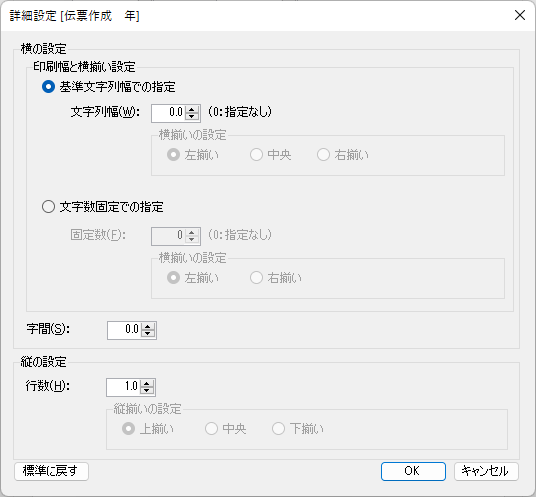
Task: Increase 行数 value with up arrow
Action: point(147,384)
